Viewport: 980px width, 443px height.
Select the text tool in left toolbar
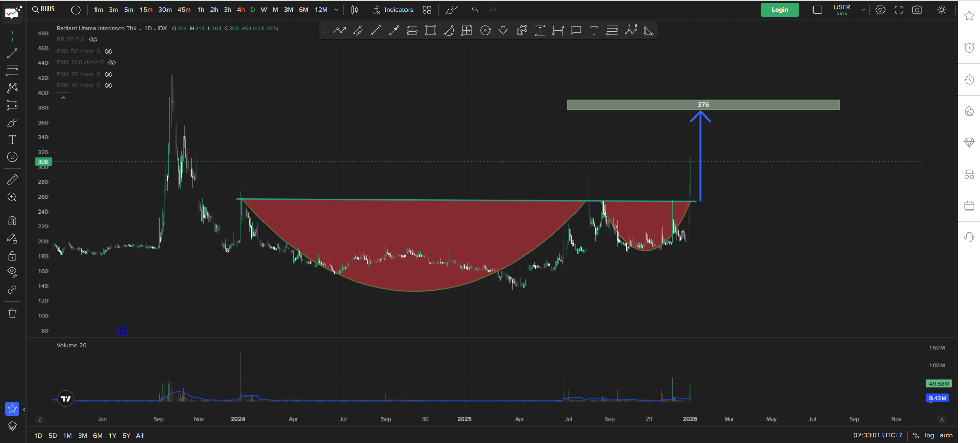point(12,140)
